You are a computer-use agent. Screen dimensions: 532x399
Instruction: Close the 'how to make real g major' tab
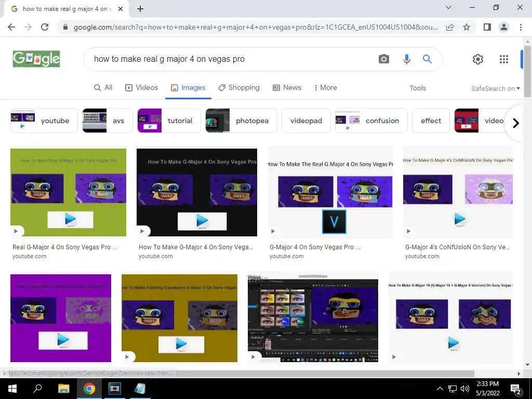[x=121, y=9]
